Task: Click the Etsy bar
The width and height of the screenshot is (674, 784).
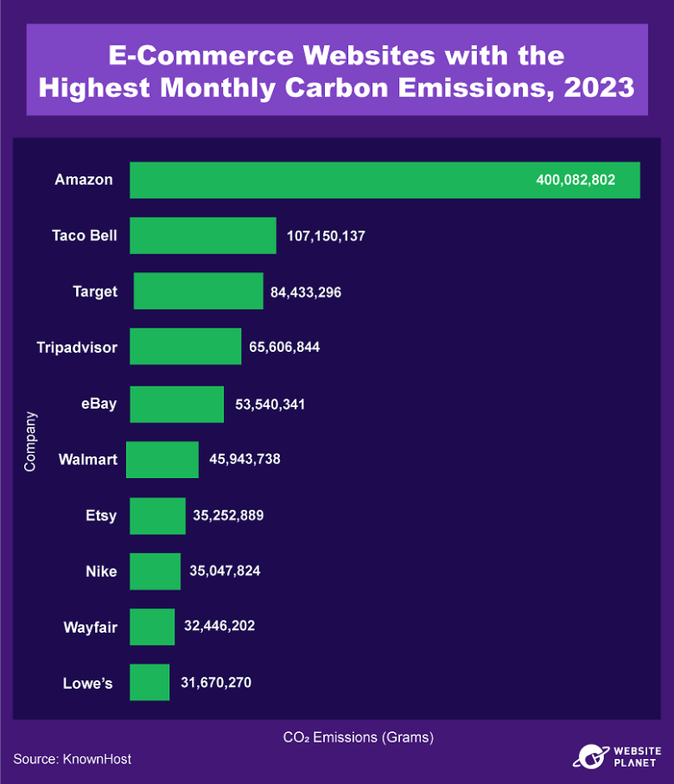Action: [x=157, y=515]
